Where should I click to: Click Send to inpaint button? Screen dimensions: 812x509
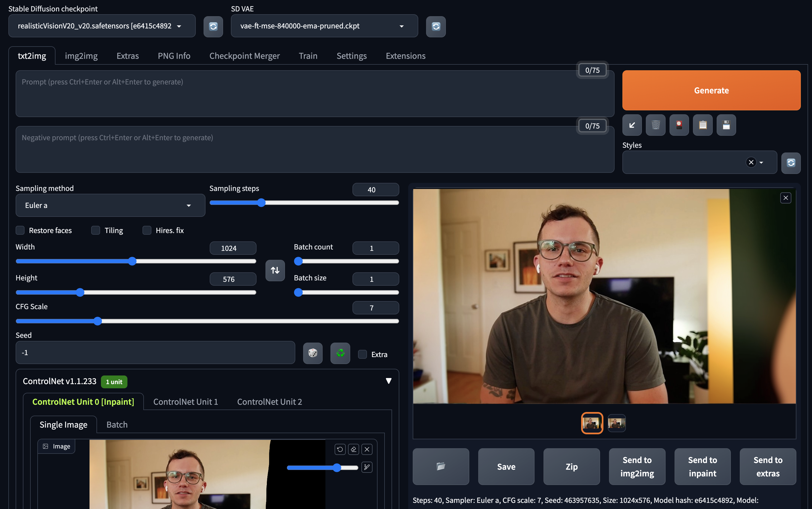coord(702,466)
